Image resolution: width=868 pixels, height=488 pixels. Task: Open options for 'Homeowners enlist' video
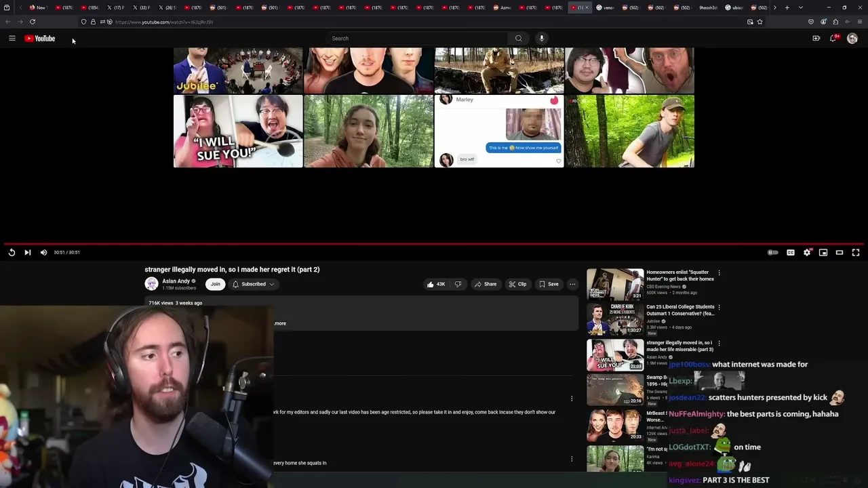pos(719,273)
